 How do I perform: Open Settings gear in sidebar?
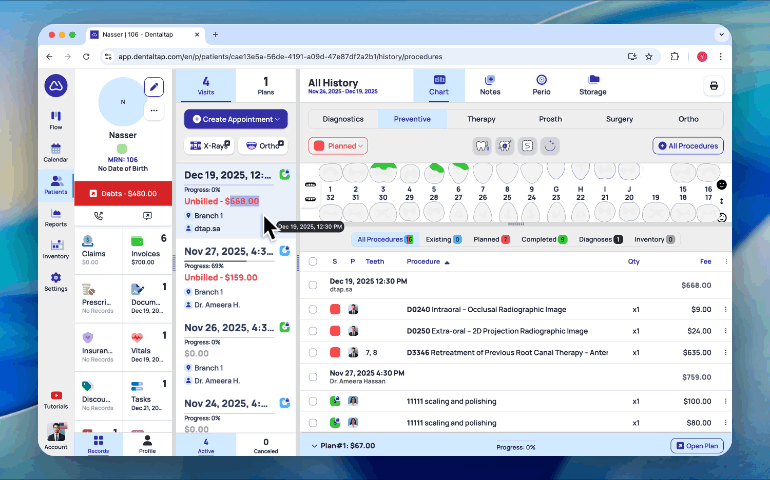tap(55, 281)
